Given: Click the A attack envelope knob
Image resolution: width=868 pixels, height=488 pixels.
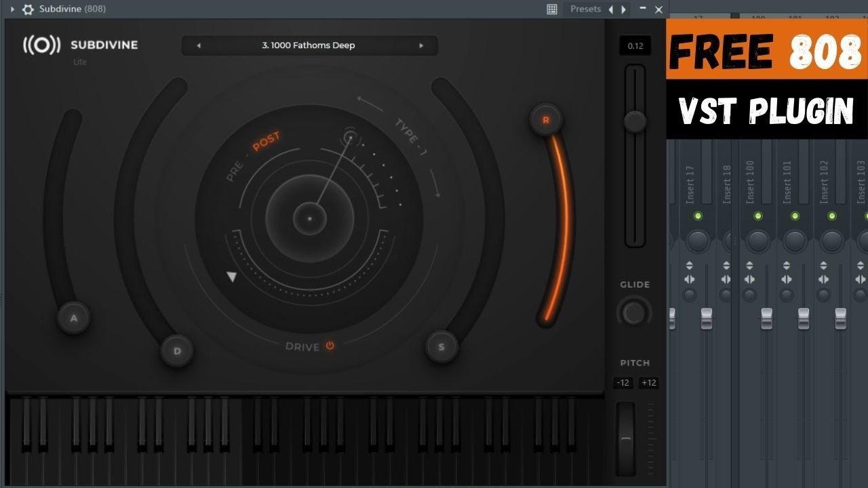Looking at the screenshot, I should (x=74, y=318).
